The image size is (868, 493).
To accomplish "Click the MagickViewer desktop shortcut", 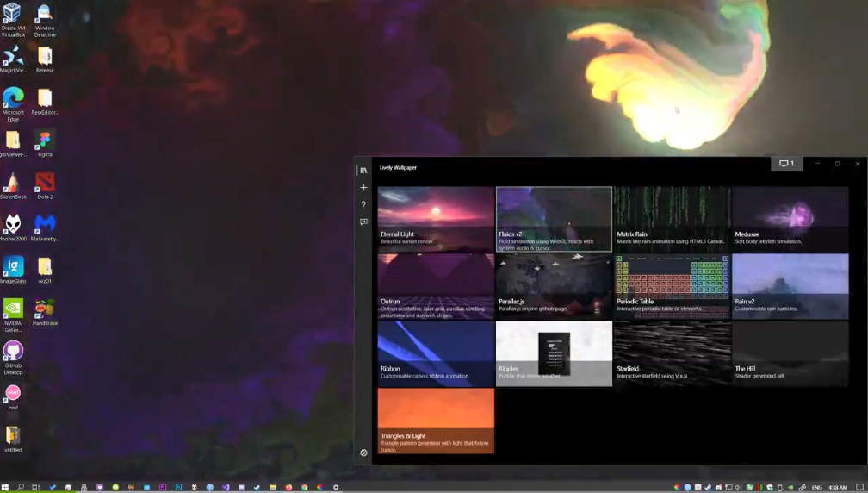I will pyautogui.click(x=13, y=59).
